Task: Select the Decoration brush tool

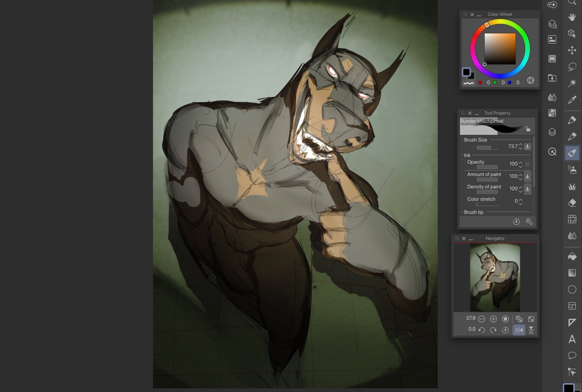Action: point(572,186)
